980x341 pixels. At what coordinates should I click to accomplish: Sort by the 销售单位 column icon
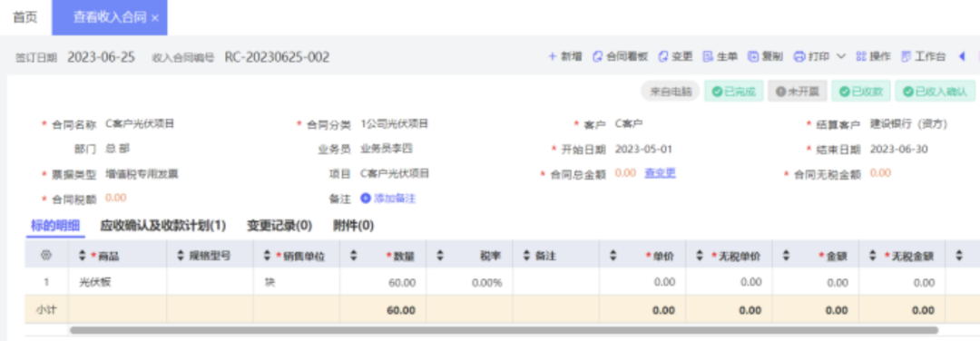click(267, 256)
